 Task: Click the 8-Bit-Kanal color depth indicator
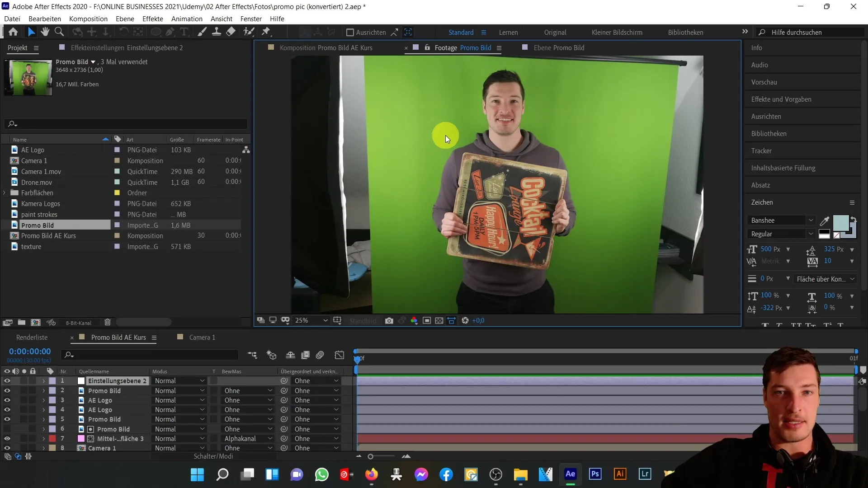coord(78,322)
